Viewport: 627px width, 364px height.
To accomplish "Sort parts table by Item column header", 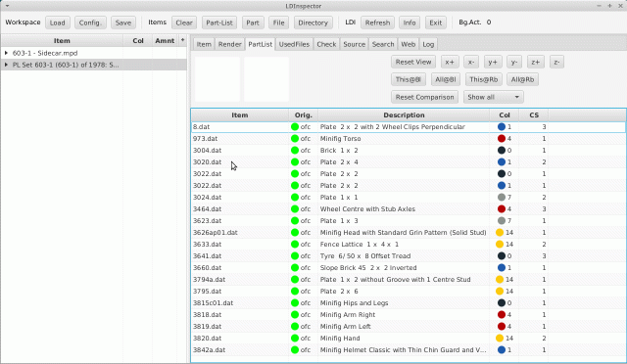I will point(239,115).
